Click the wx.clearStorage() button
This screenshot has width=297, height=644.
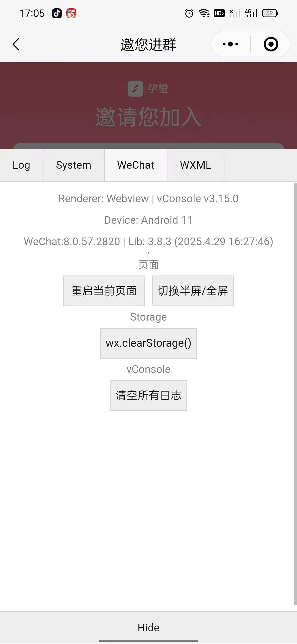[148, 343]
